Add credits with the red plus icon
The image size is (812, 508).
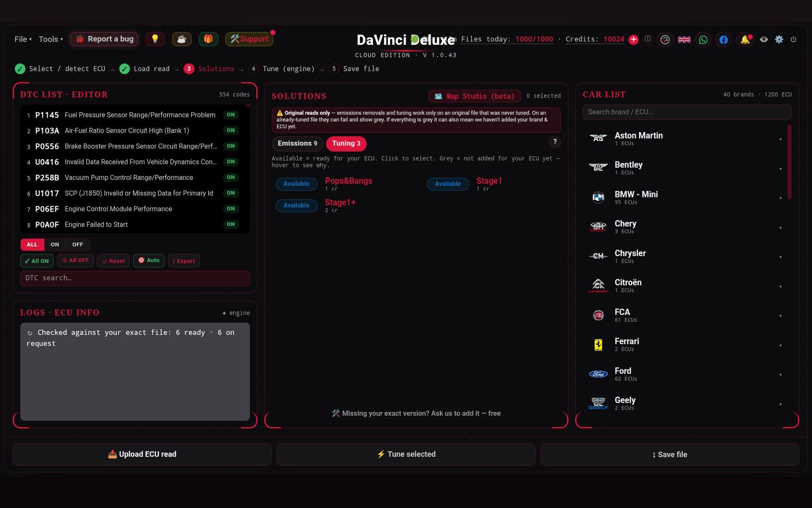click(633, 40)
